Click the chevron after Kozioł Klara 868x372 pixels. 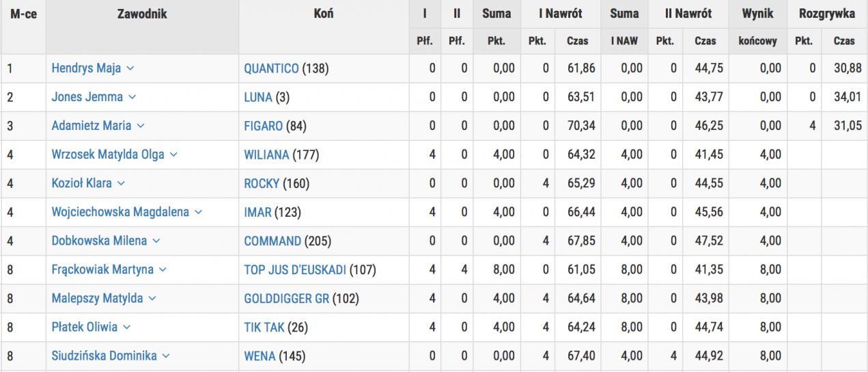pos(121,183)
